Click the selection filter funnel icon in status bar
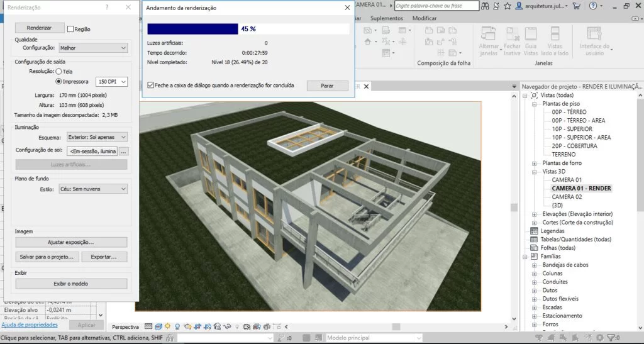The image size is (644, 344). click(611, 338)
